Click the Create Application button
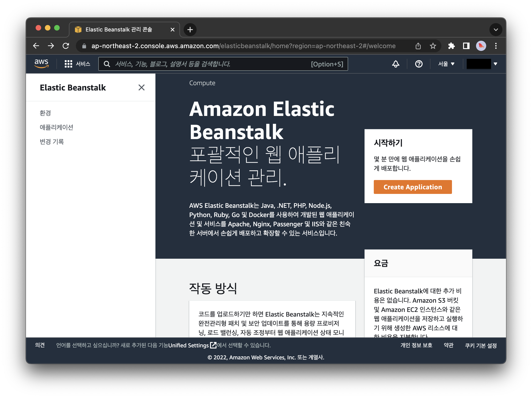The image size is (532, 398). 412,187
